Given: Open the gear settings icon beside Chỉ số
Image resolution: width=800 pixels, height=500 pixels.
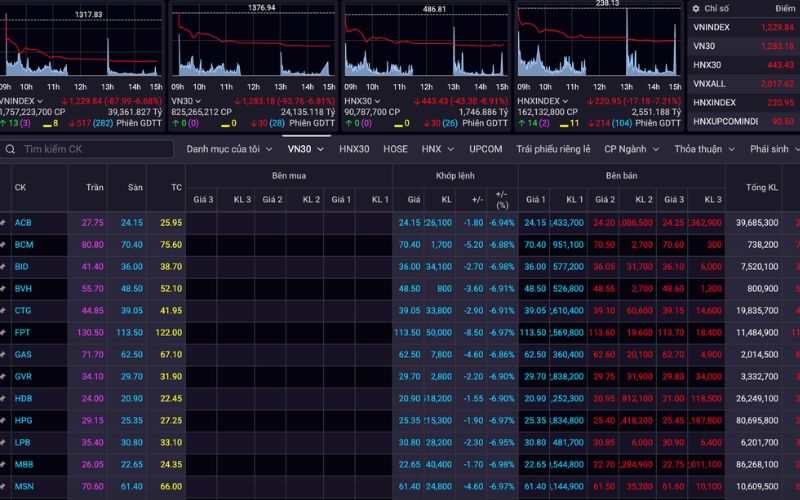Looking at the screenshot, I should pyautogui.click(x=695, y=9).
